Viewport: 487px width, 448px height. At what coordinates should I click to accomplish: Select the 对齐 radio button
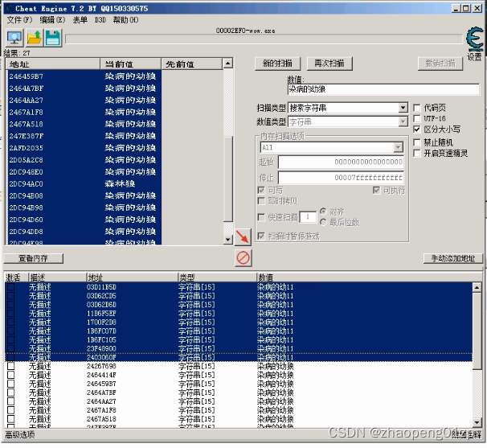[323, 212]
